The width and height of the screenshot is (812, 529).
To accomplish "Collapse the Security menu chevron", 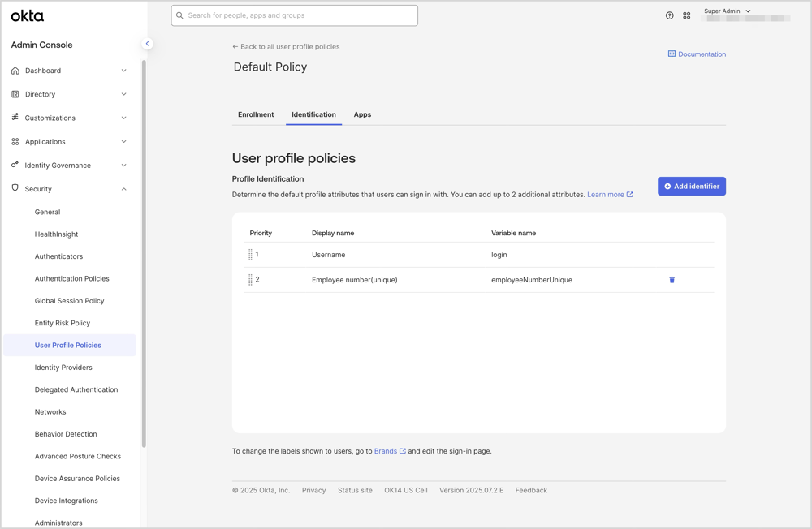I will click(x=123, y=189).
